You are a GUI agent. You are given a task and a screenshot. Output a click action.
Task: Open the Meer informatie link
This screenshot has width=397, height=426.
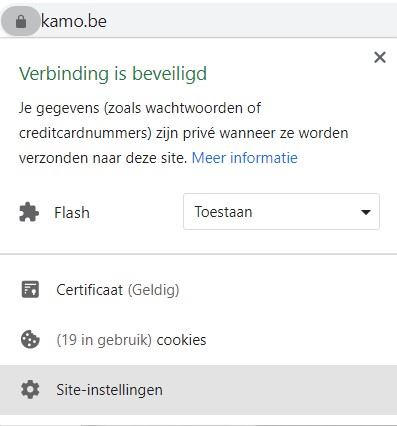[245, 158]
